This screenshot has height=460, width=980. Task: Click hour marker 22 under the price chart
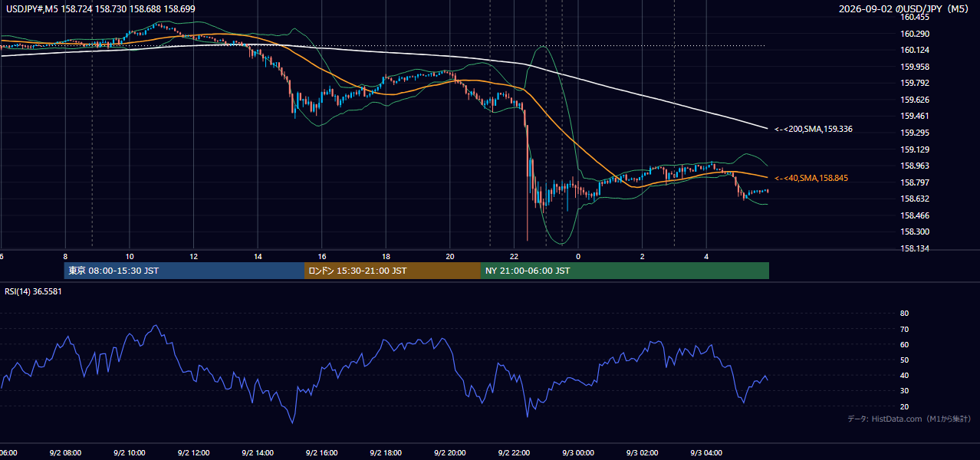tap(514, 256)
